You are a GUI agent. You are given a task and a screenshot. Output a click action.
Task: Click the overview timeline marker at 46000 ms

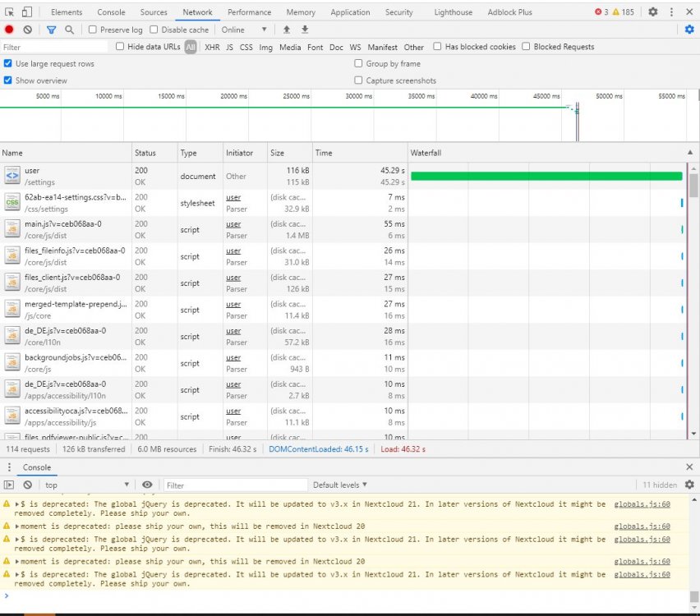tap(577, 121)
